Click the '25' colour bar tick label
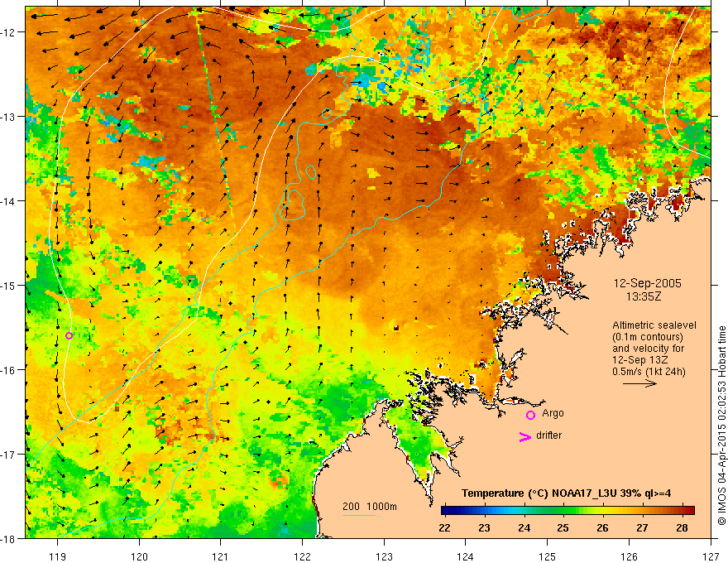The width and height of the screenshot is (728, 563). (x=563, y=527)
